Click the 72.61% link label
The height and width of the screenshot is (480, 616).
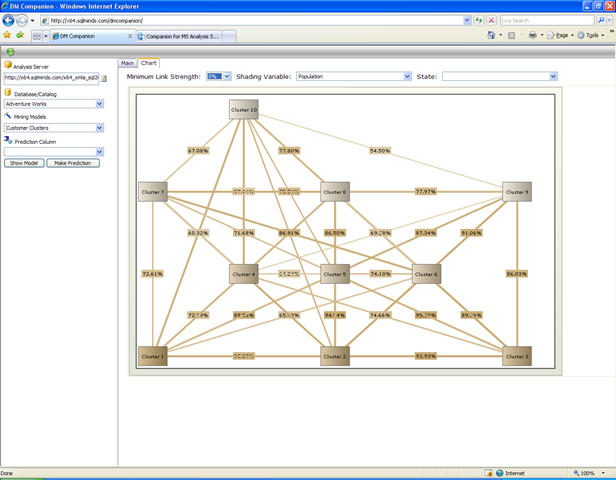[x=152, y=274]
